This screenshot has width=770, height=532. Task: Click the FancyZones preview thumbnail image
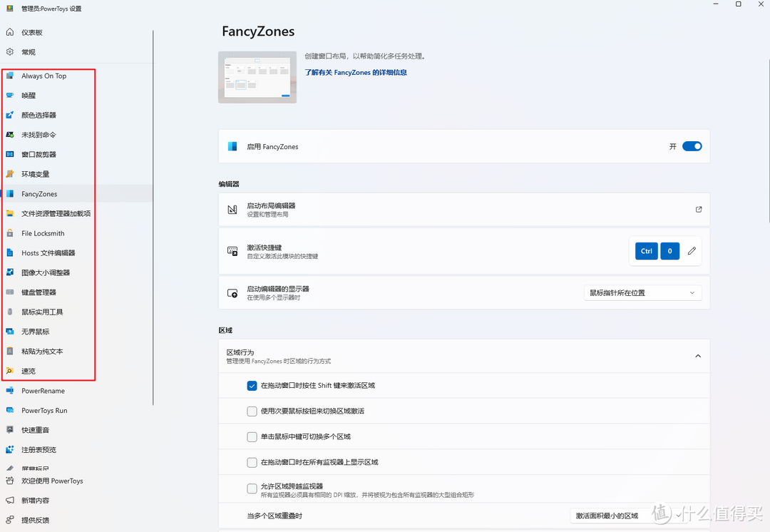pos(257,77)
